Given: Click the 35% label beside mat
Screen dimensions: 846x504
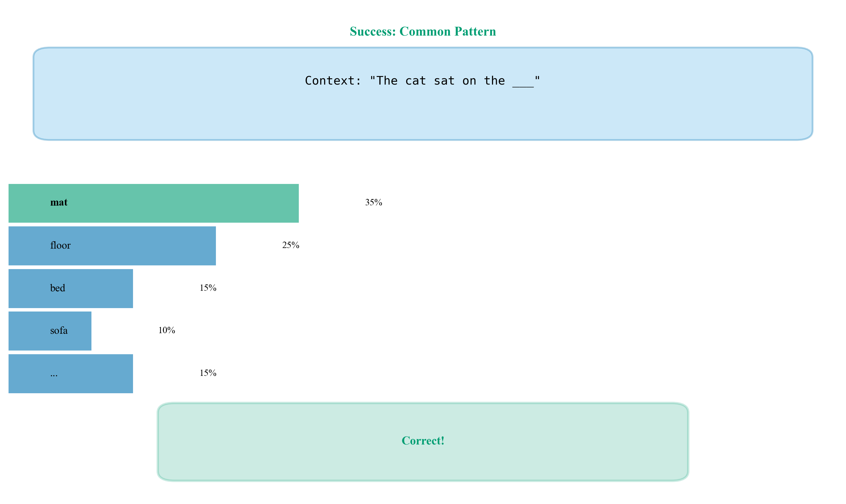Looking at the screenshot, I should pos(373,202).
